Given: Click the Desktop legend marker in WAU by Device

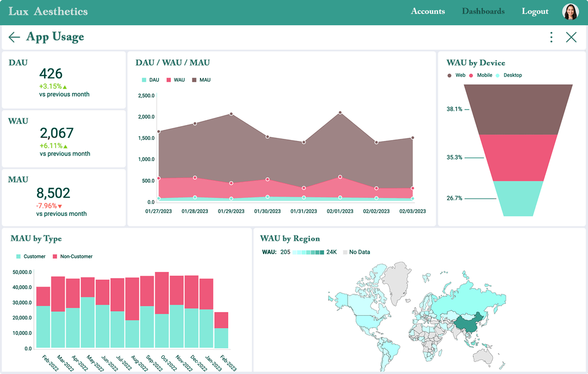Looking at the screenshot, I should (498, 75).
